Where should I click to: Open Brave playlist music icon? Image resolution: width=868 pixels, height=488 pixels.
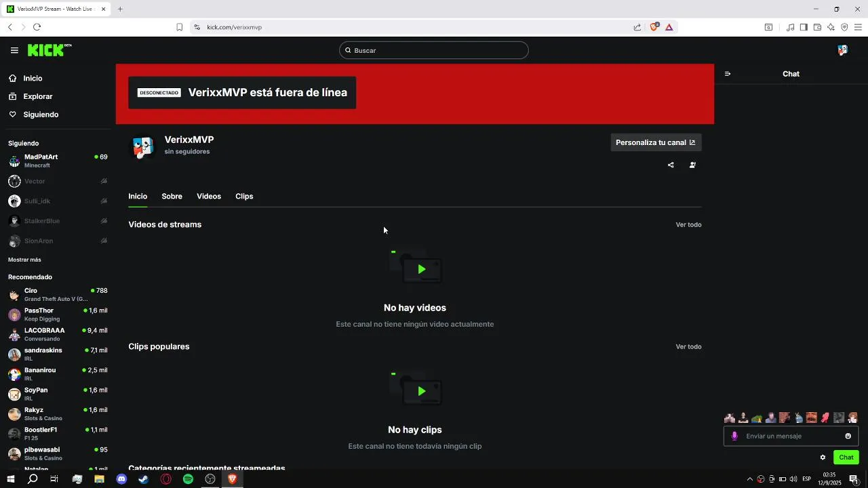[x=790, y=27]
